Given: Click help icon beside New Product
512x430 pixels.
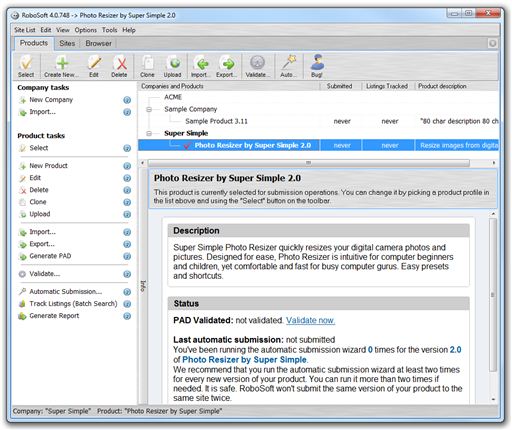Looking at the screenshot, I should 127,166.
